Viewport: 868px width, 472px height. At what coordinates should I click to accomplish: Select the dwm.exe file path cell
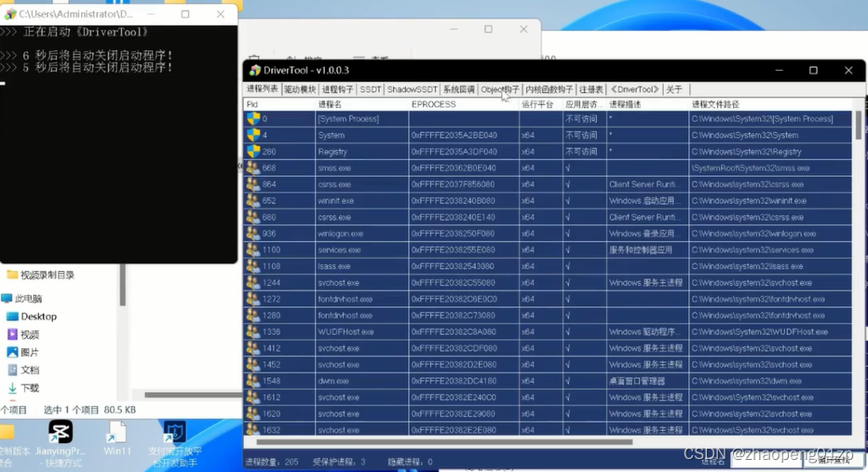pos(770,381)
